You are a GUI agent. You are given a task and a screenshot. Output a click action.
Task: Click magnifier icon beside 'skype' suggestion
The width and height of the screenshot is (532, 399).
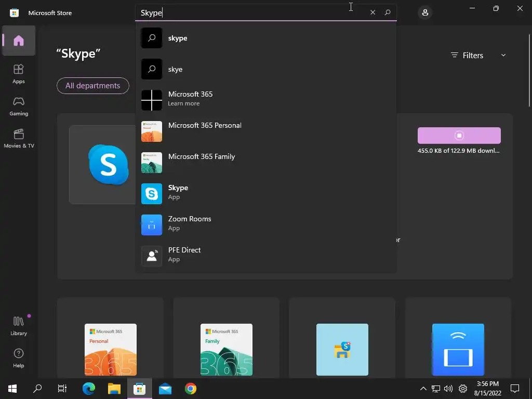pyautogui.click(x=152, y=38)
